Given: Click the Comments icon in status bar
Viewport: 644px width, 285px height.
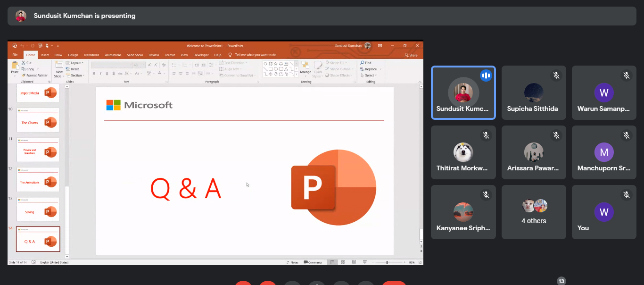Looking at the screenshot, I should (313, 262).
